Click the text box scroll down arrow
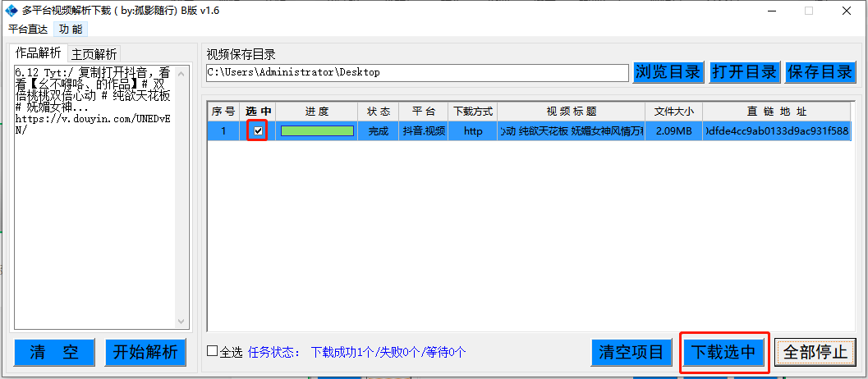868x379 pixels. pos(182,321)
